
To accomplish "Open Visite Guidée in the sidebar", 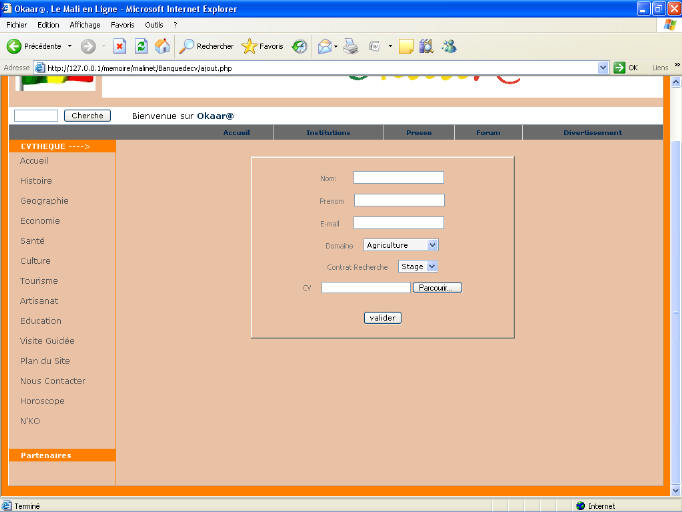I will click(x=47, y=341).
